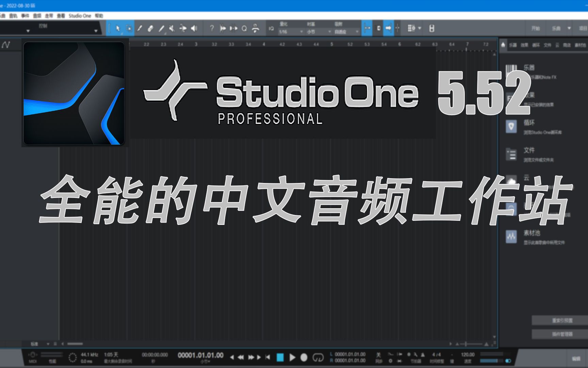Toggle the Loop button in transport
This screenshot has width=588, height=368.
click(x=318, y=357)
